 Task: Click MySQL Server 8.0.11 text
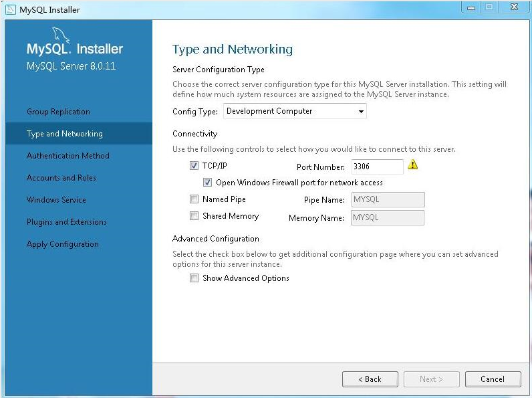tap(71, 66)
